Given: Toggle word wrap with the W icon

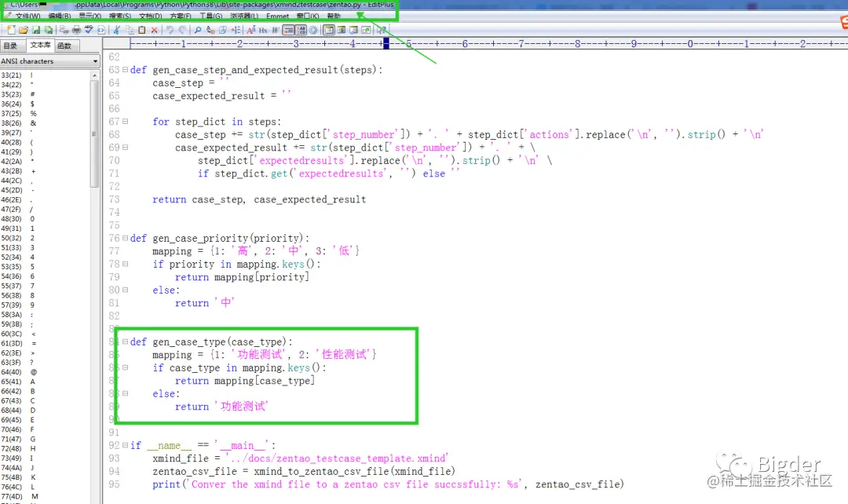Looking at the screenshot, I should point(275,31).
